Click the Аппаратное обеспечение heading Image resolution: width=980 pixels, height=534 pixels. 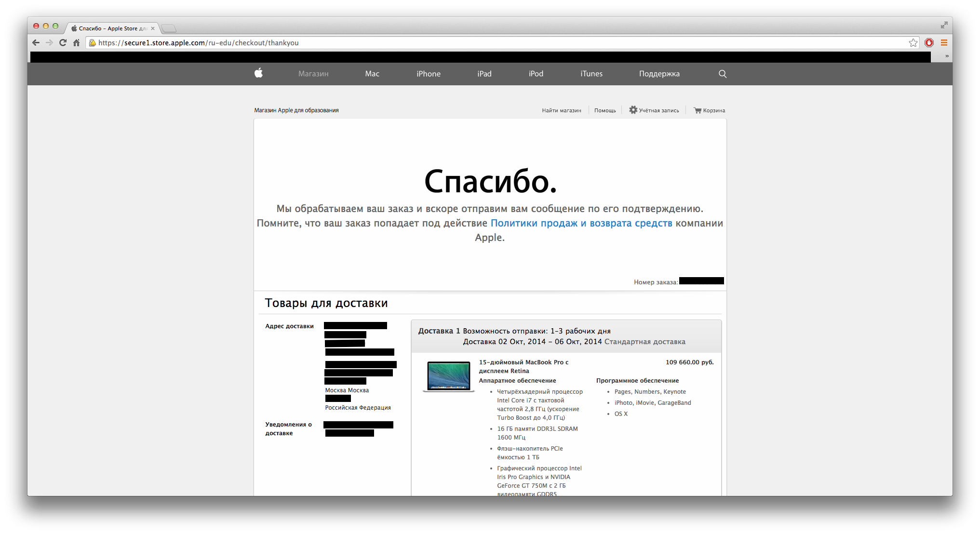coord(517,381)
